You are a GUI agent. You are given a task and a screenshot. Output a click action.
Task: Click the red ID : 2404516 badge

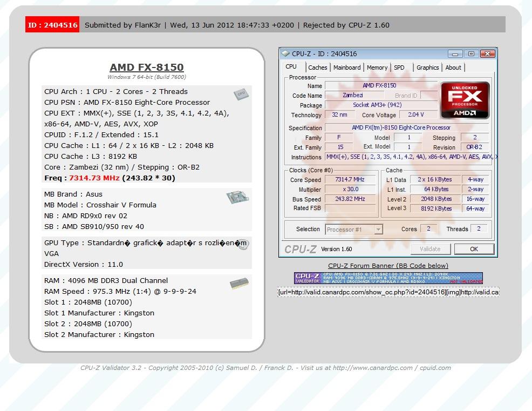click(52, 24)
